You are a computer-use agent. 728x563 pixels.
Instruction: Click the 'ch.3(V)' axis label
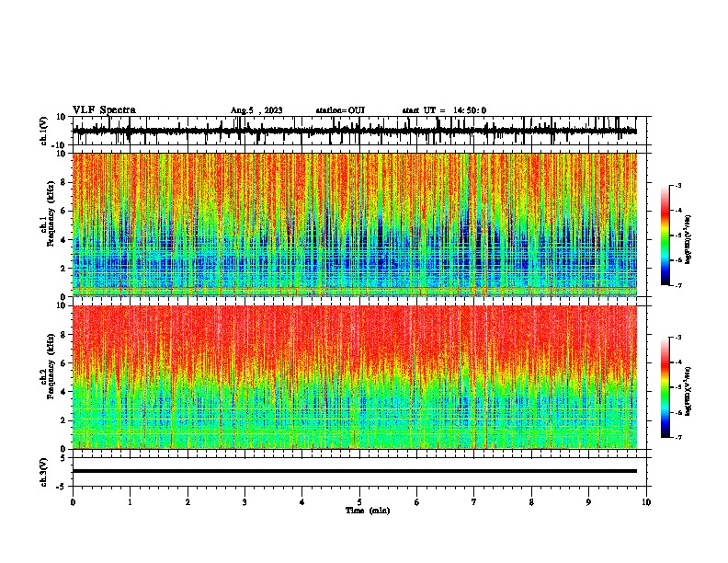coord(44,472)
